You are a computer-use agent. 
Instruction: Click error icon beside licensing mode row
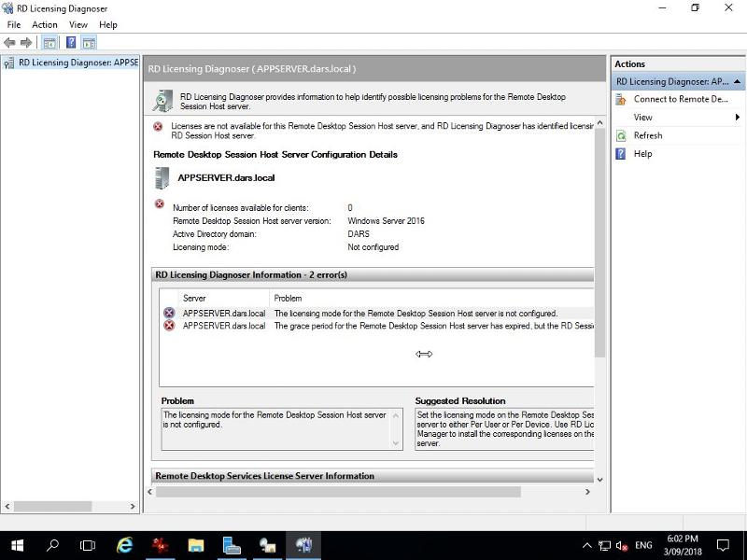169,313
